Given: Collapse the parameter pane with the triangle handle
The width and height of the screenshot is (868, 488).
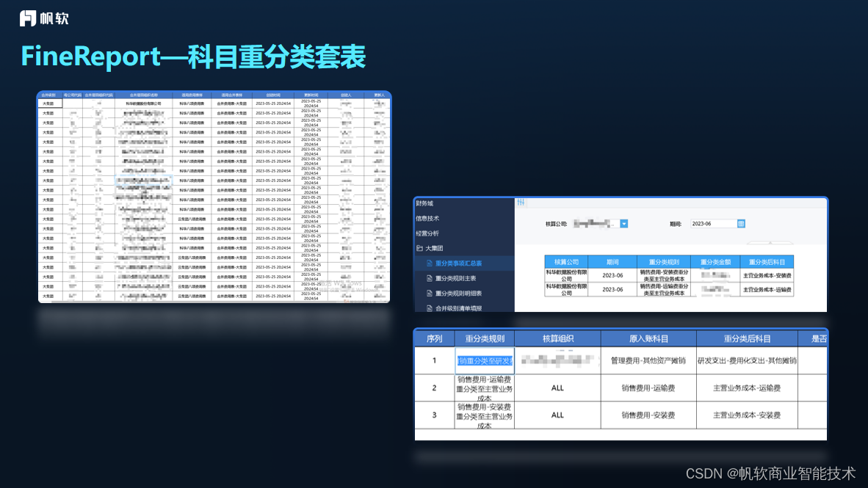Looking at the screenshot, I should 770,242.
